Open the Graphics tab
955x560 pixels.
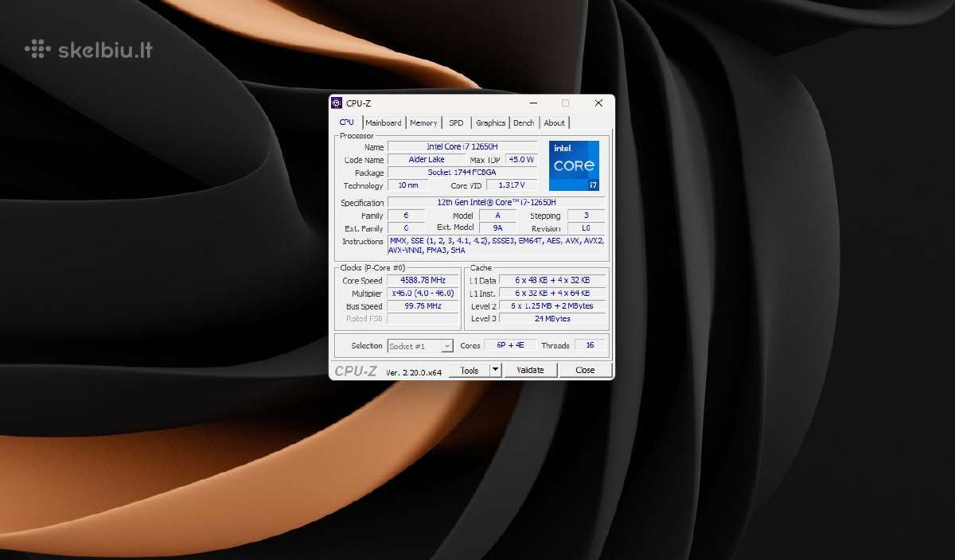[490, 123]
